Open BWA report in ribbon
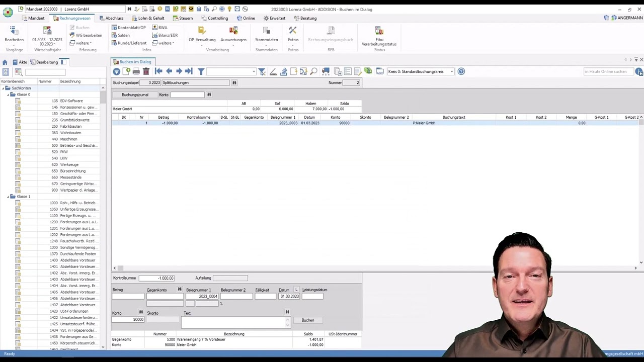Viewport: 644px width, 362px height. click(x=159, y=28)
